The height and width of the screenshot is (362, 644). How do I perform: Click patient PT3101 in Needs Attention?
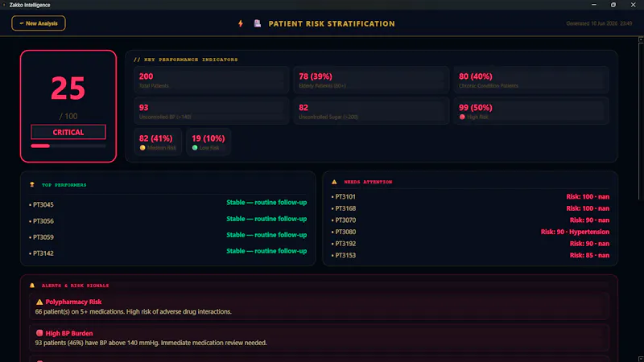click(x=344, y=196)
